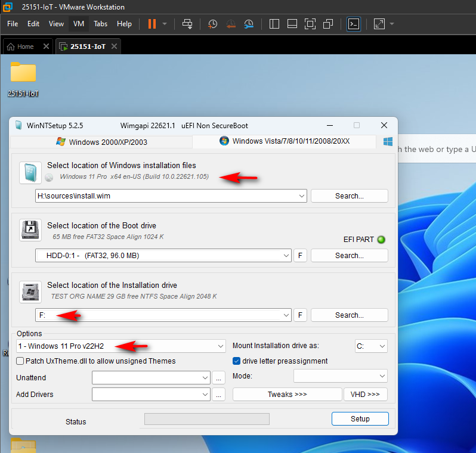Switch to Windows 2000/XP/2003 tab
The height and width of the screenshot is (453, 476).
coord(101,142)
